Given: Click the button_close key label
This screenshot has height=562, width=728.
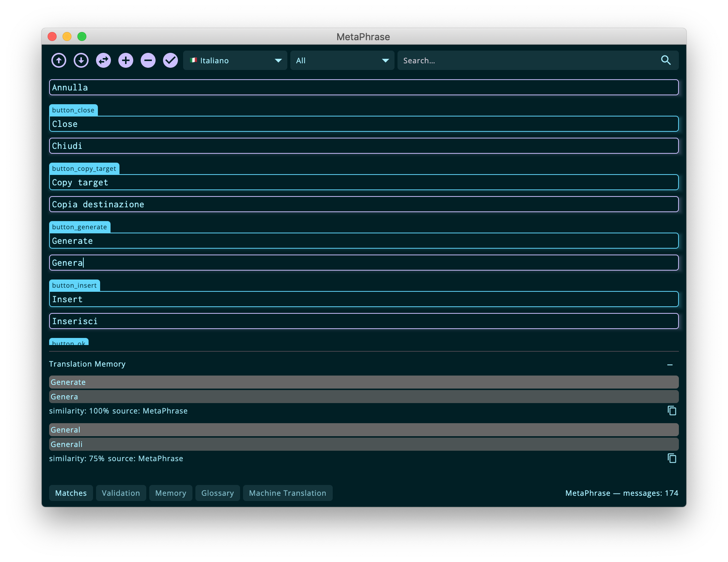Looking at the screenshot, I should point(73,110).
